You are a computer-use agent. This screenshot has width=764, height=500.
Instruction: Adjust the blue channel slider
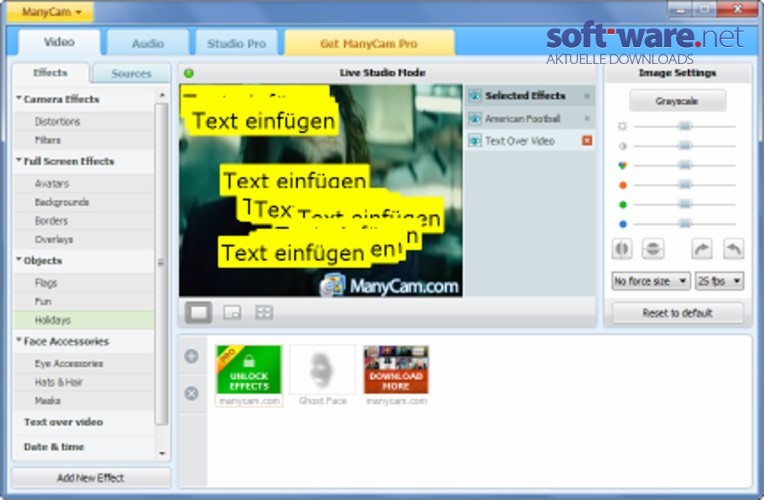pyautogui.click(x=685, y=224)
